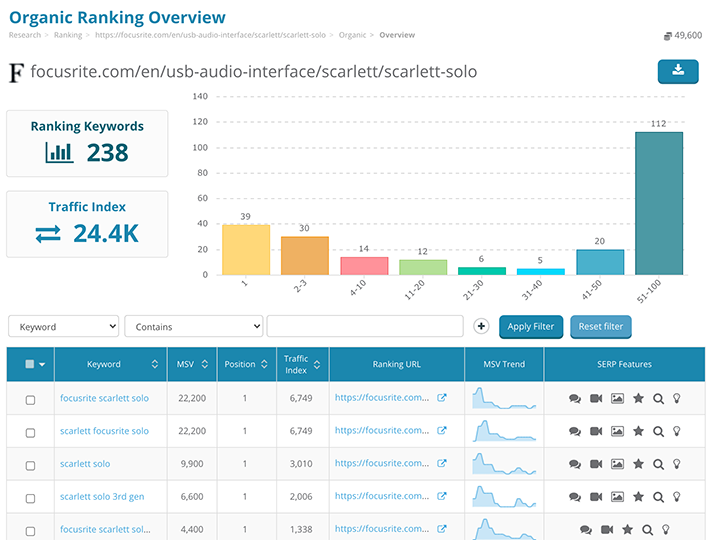
Task: Open the Contains condition dropdown
Action: [193, 327]
